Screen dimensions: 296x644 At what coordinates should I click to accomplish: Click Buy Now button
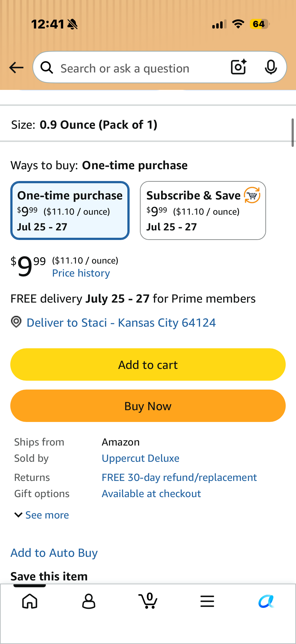pos(148,406)
